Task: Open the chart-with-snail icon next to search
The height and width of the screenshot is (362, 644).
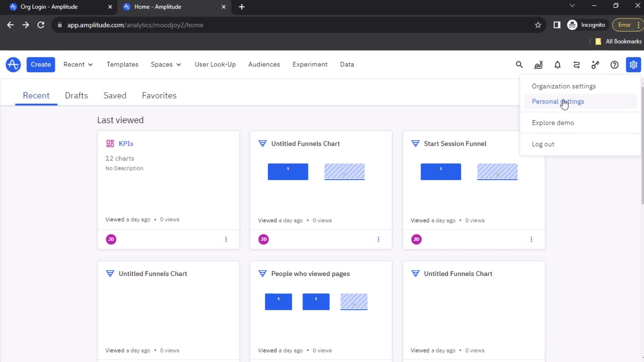Action: 538,65
